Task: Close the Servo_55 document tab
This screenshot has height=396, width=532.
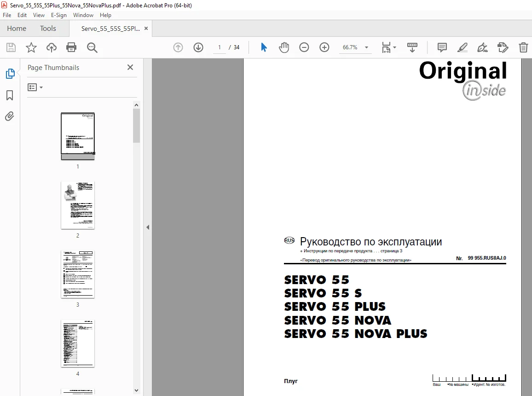Action: (x=146, y=29)
